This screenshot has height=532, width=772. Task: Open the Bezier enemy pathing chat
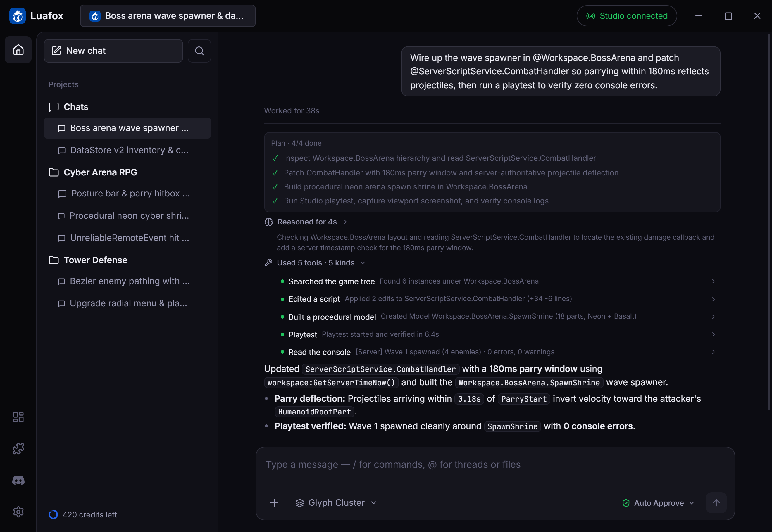tap(127, 281)
